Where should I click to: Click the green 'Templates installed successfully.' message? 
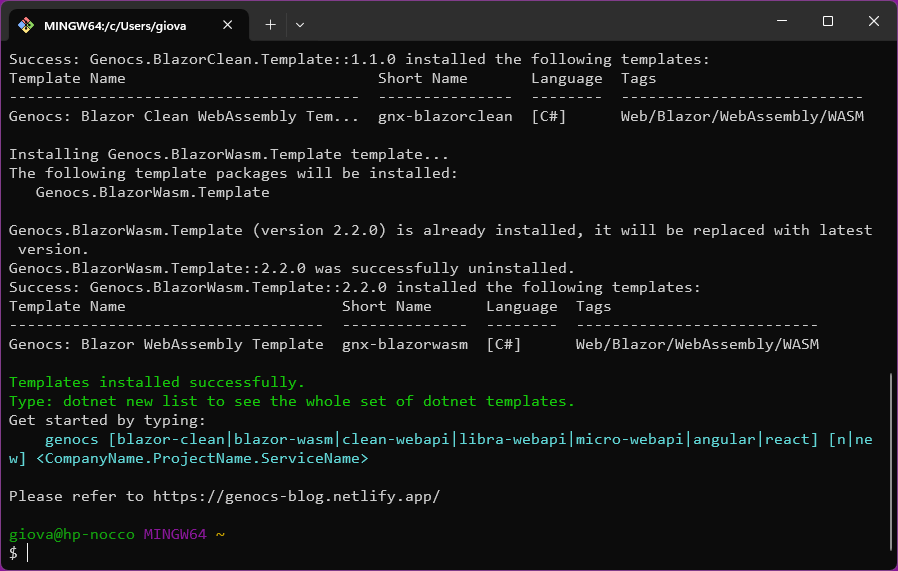tap(157, 382)
